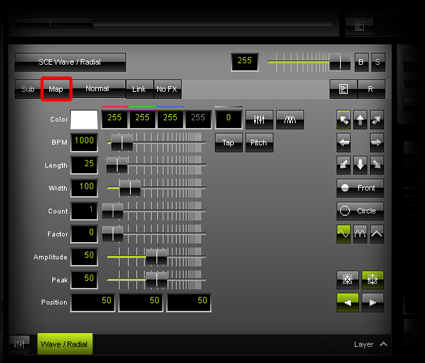Click the green color value field
Viewport: 425px width, 363px height.
click(x=142, y=120)
